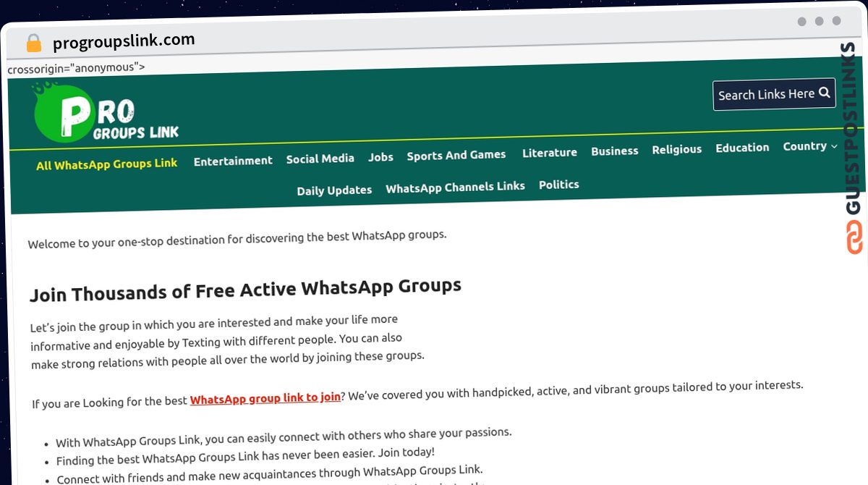Select the Politics menu item
The image size is (868, 485).
(558, 185)
